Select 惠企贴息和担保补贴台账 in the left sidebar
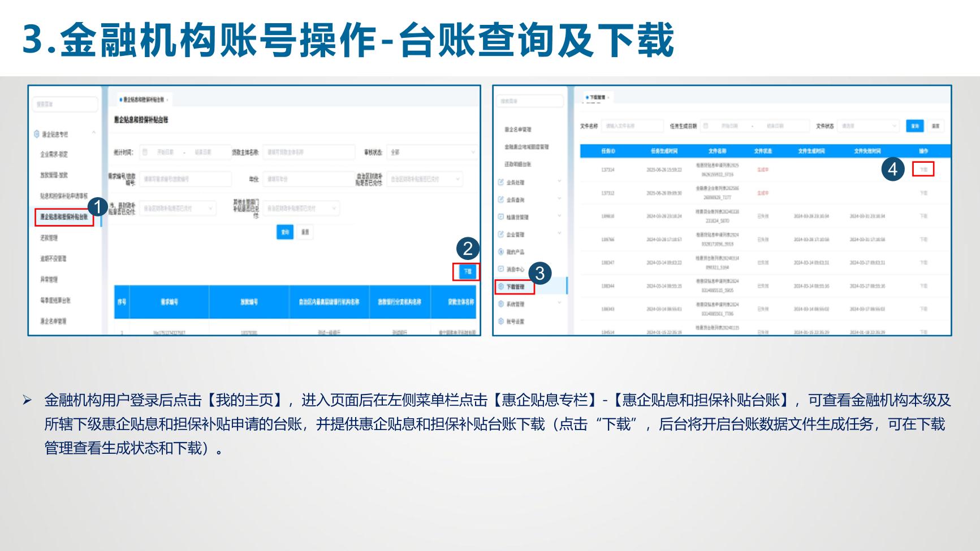Image resolution: width=980 pixels, height=551 pixels. click(64, 217)
